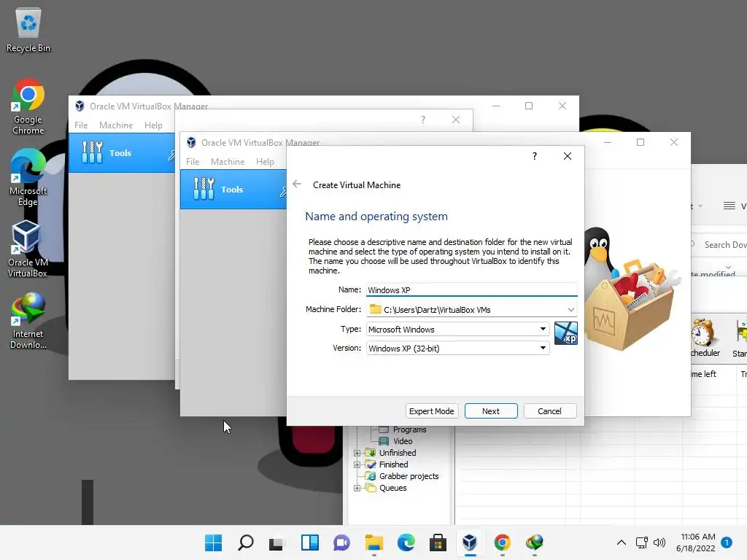Viewport: 747px width, 560px height.
Task: Expand Unfinished category in IDM tree
Action: 357,453
